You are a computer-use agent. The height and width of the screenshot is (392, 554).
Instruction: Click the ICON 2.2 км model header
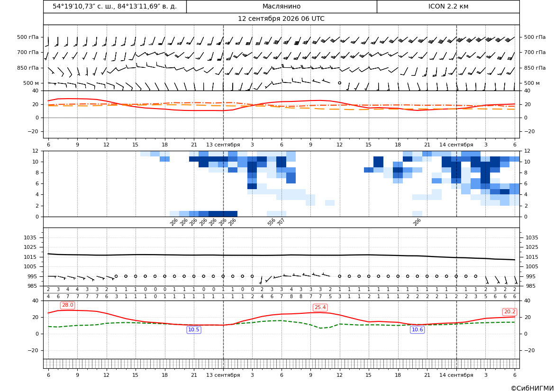(x=448, y=6)
